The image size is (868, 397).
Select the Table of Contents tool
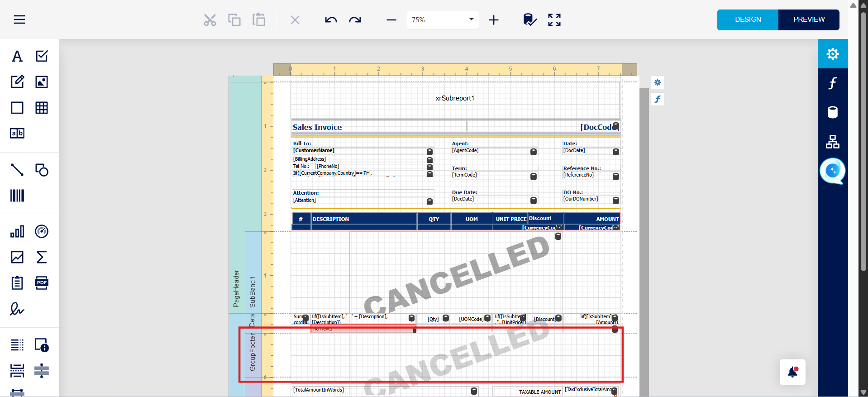(17, 345)
